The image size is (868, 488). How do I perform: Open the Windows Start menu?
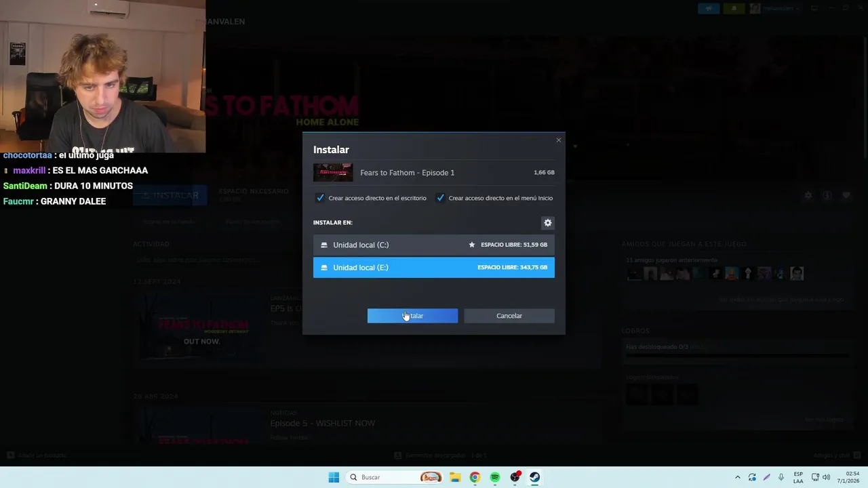334,477
